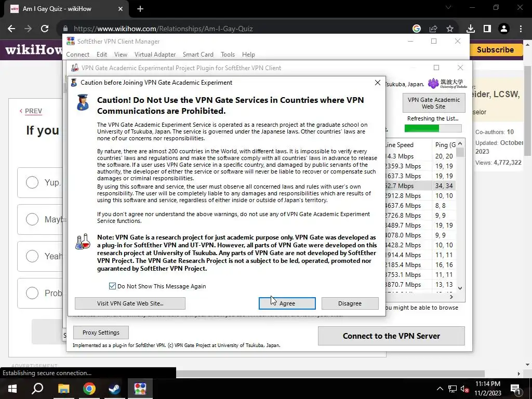
Task: Click the Agree button in caution dialog
Action: pyautogui.click(x=287, y=303)
